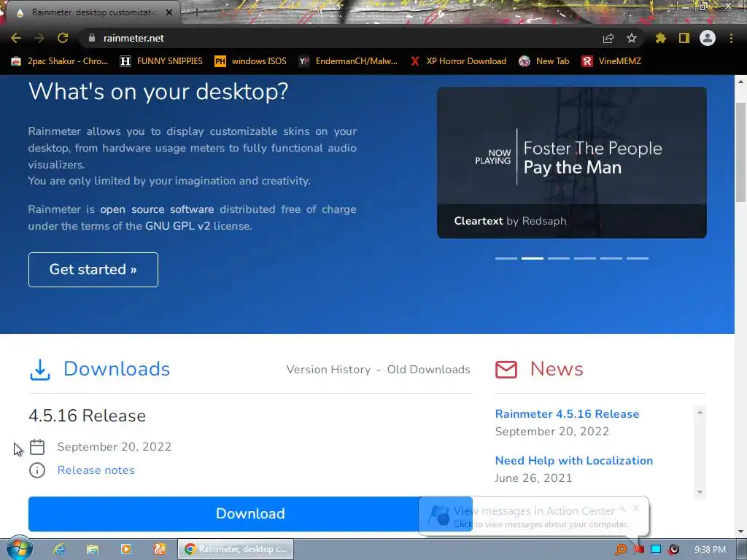Viewport: 747px width, 560px height.
Task: Open the Release notes link
Action: [96, 470]
